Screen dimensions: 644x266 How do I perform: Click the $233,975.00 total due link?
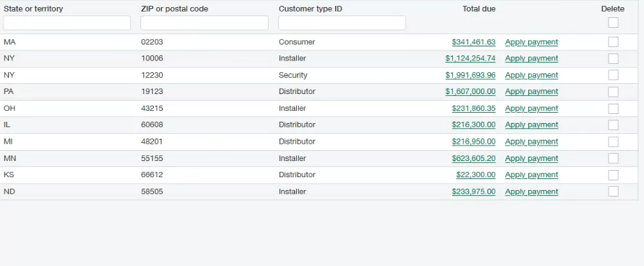pos(473,191)
